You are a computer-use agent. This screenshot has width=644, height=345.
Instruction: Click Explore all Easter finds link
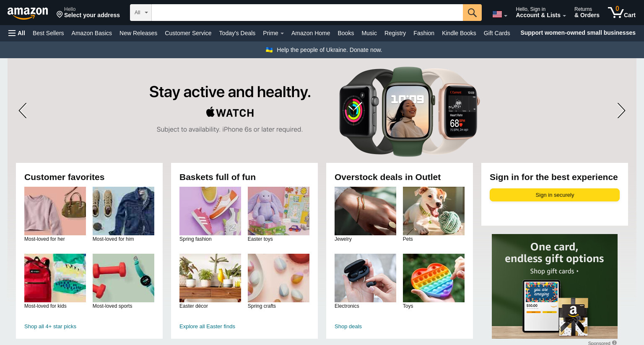(207, 327)
